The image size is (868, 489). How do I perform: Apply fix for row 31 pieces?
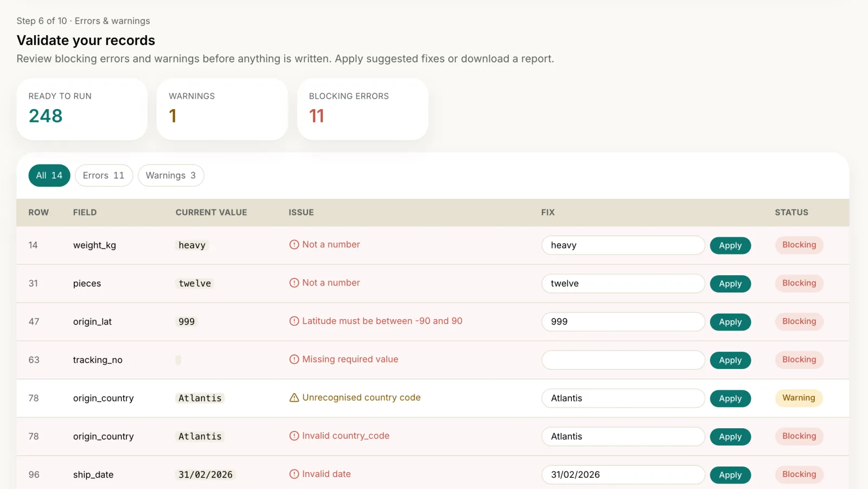(730, 284)
